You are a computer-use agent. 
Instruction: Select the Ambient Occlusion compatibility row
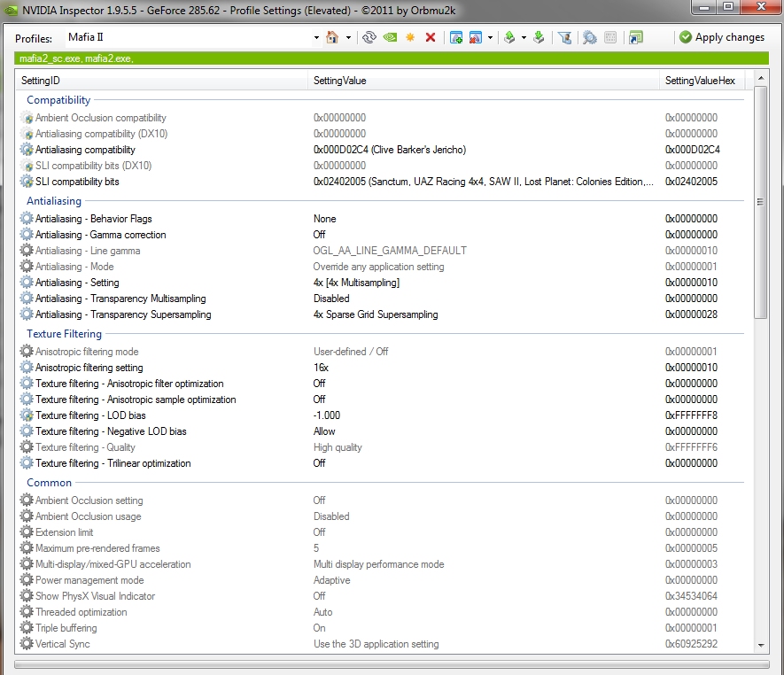coord(384,118)
